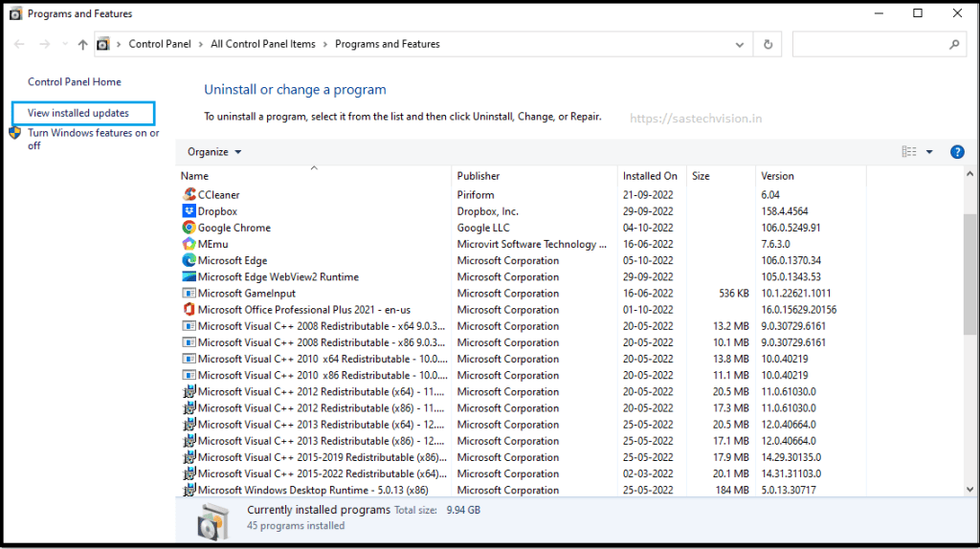Select Visual C++ 2008 Redistributable x86 row
This screenshot has width=980, height=549.
point(522,342)
